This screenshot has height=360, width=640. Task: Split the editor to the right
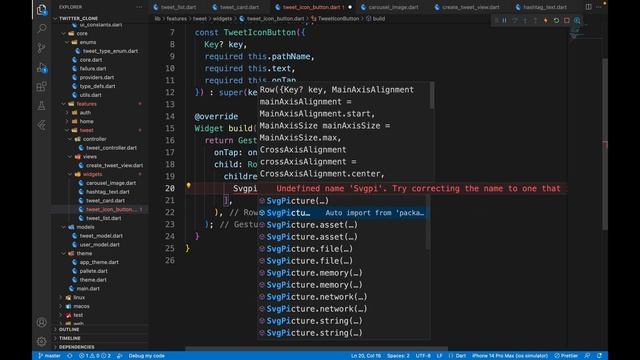pos(589,7)
